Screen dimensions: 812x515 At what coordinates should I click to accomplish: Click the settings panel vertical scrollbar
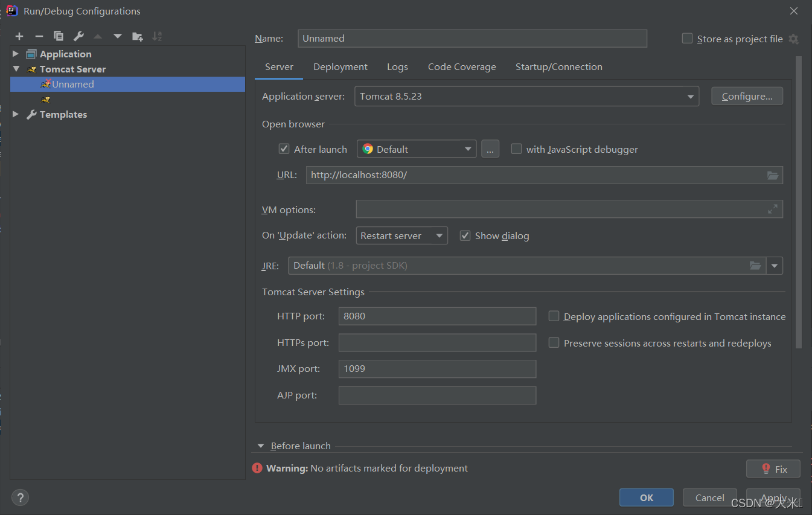click(799, 202)
